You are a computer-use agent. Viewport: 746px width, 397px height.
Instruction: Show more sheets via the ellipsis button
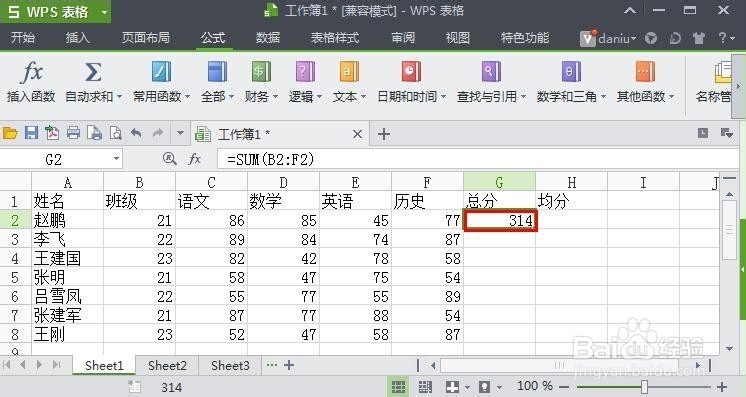pyautogui.click(x=272, y=366)
